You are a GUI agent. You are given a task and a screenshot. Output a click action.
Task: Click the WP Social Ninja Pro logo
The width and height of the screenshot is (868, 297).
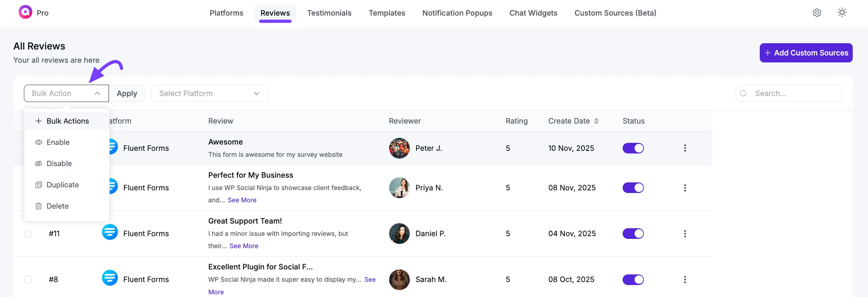[x=25, y=13]
